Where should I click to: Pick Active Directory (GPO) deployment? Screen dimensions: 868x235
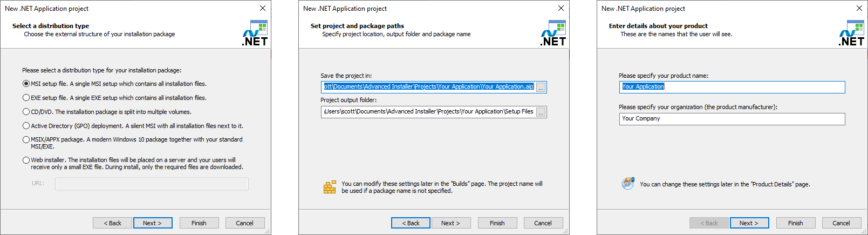tap(26, 126)
